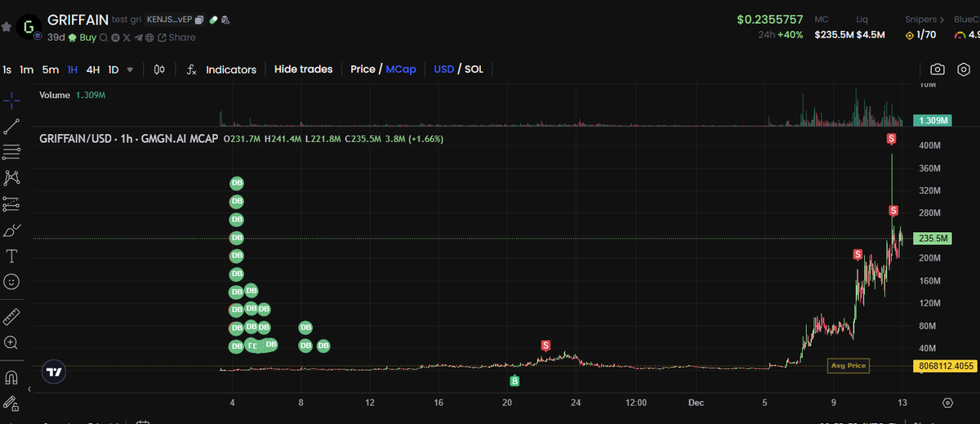This screenshot has height=424, width=980.
Task: Click Hide trades
Action: (303, 69)
